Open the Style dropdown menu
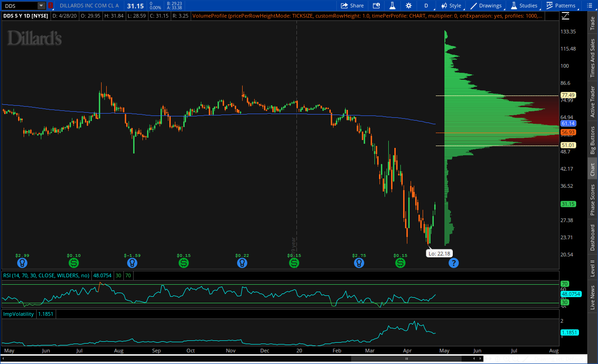 click(451, 6)
